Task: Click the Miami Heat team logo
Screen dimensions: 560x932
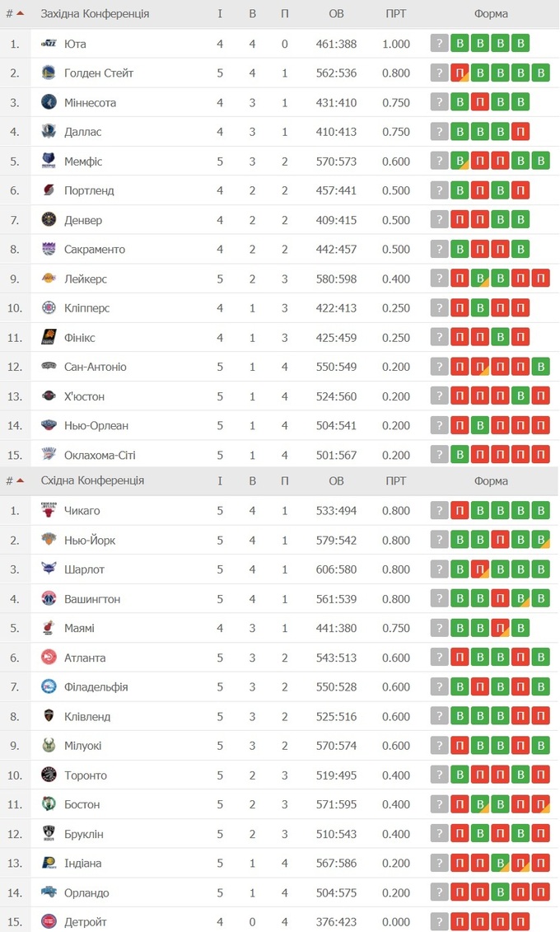Action: click(x=49, y=628)
